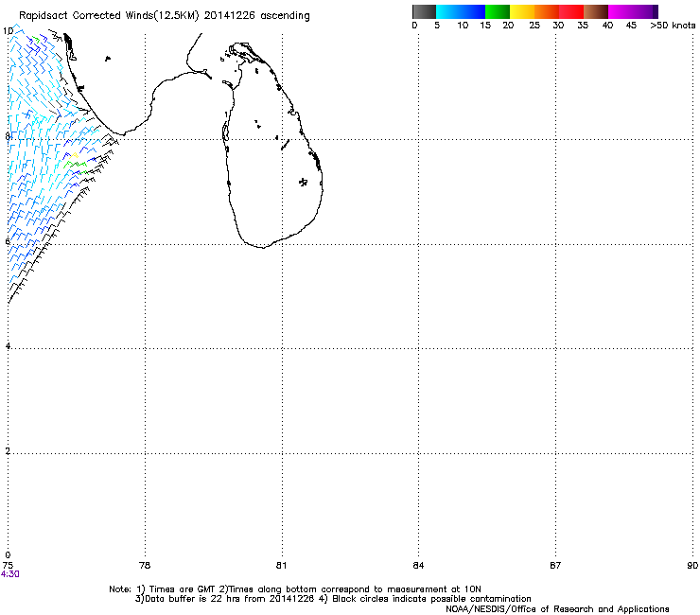The image size is (700, 615).
Task: Click the longitude label '87'
Action: click(x=555, y=565)
